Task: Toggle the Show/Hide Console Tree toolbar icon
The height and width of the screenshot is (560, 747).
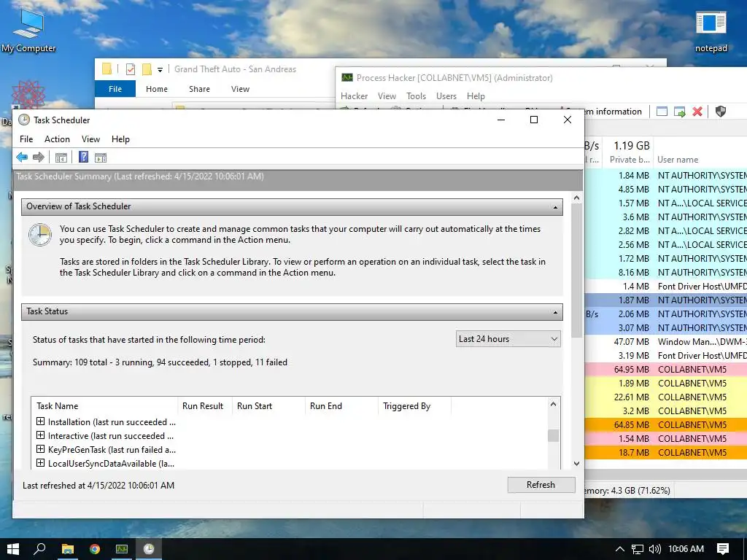Action: click(x=61, y=157)
